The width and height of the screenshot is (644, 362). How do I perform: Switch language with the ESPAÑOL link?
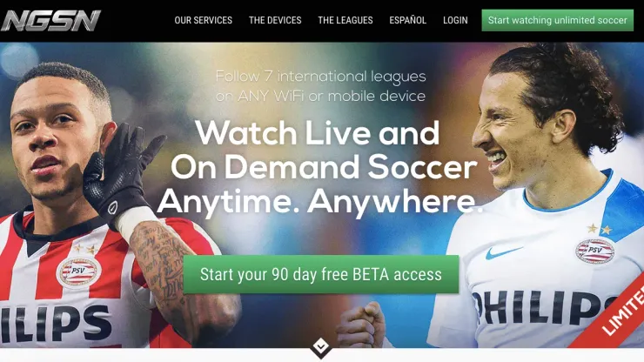tap(408, 20)
